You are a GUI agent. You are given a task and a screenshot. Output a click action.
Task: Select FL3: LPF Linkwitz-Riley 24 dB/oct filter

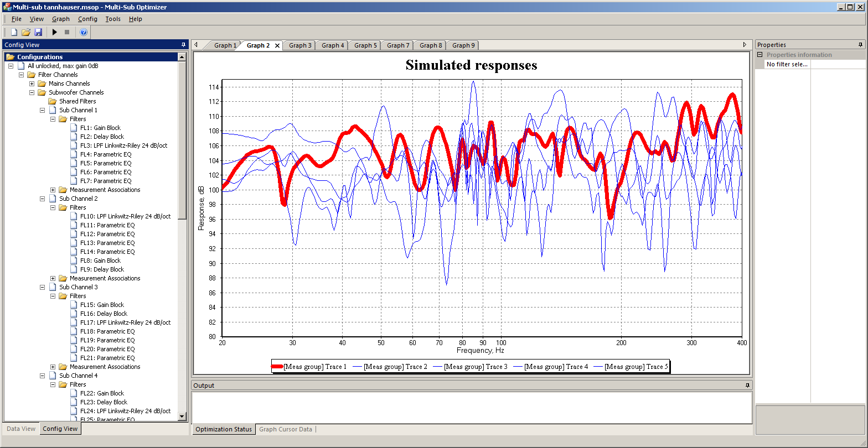(123, 145)
